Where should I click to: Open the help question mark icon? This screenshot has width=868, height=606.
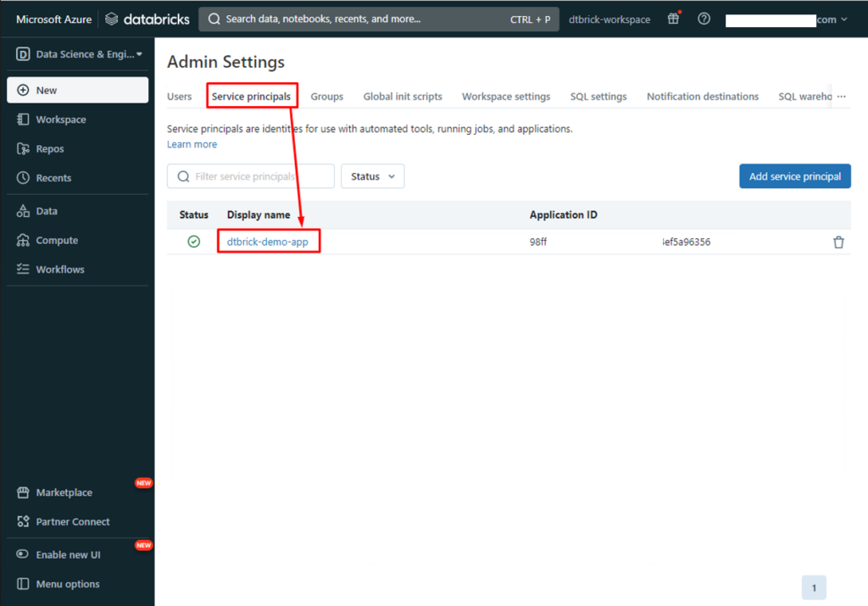[x=704, y=19]
